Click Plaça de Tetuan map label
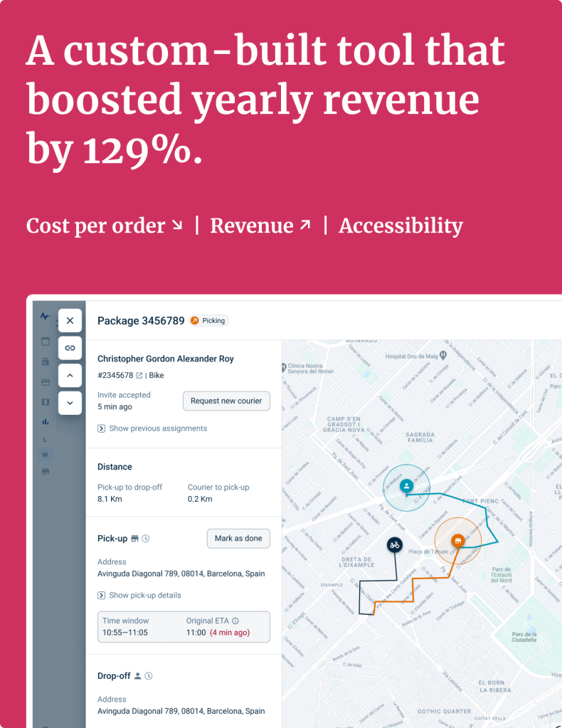The image size is (562, 728). 428,552
